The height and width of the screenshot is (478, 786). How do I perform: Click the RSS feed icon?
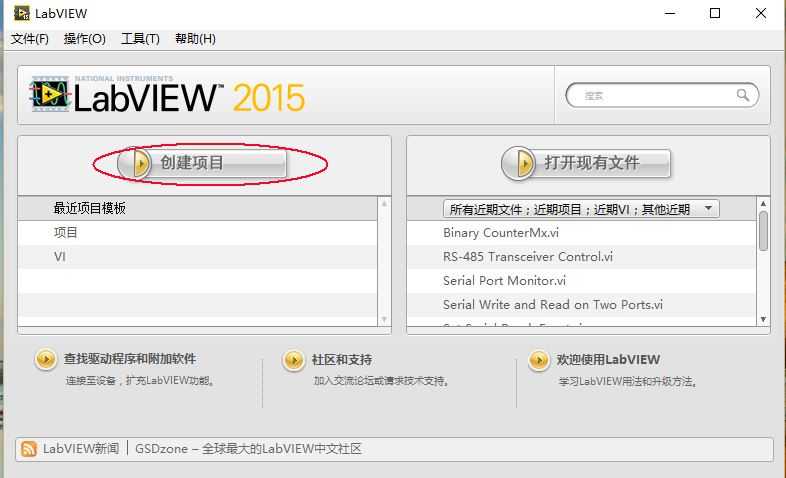click(x=29, y=449)
